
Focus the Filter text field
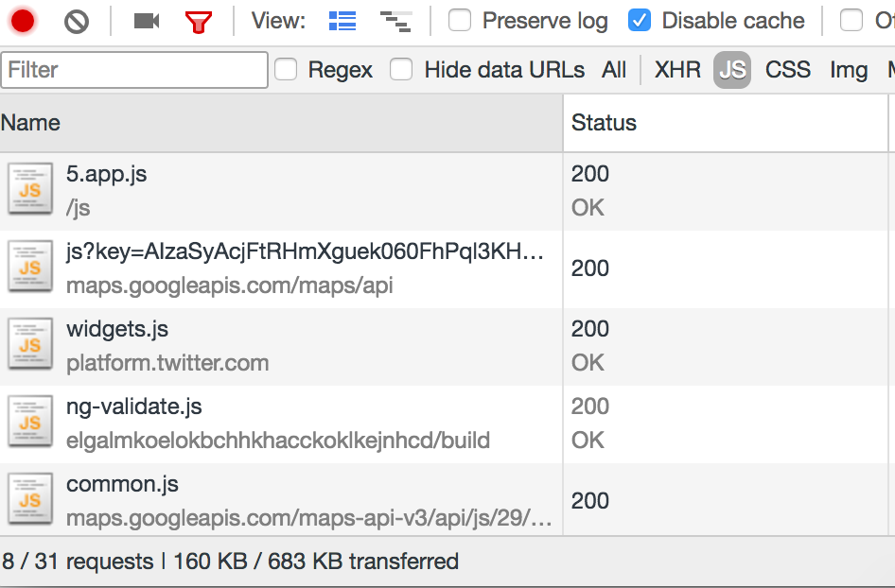134,70
